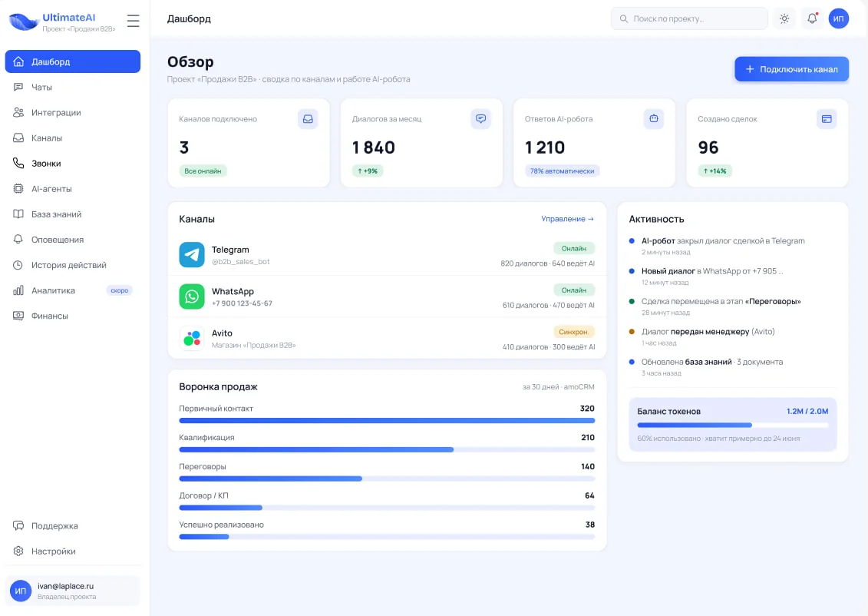Open notifications bell in top bar

[x=812, y=19]
